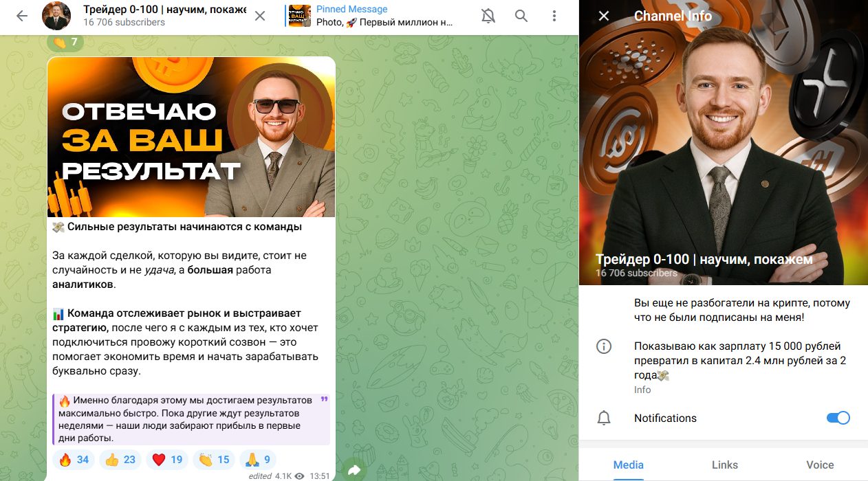Open the post's banner image
Screen dimensions: 868x481
[191, 137]
